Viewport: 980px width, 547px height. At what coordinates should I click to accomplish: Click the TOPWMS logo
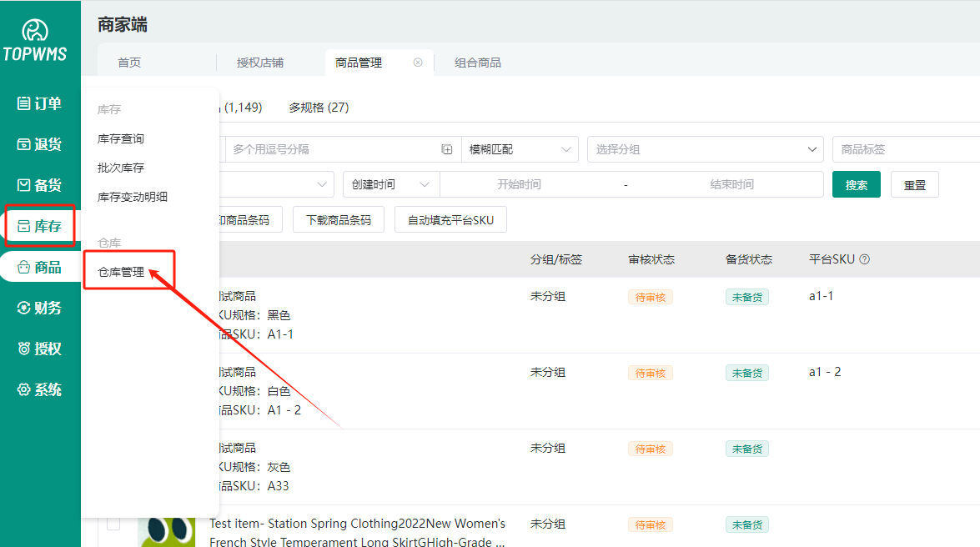tap(35, 41)
